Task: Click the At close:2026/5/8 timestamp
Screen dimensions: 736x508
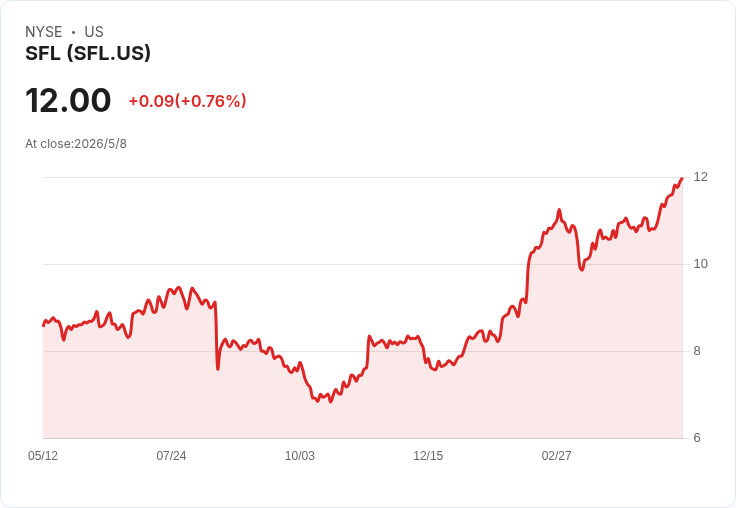Action: (76, 144)
